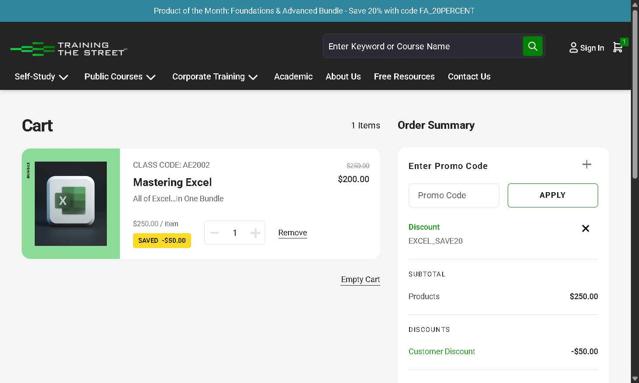
Task: Click the Product of the Month banner
Action: pos(314,11)
